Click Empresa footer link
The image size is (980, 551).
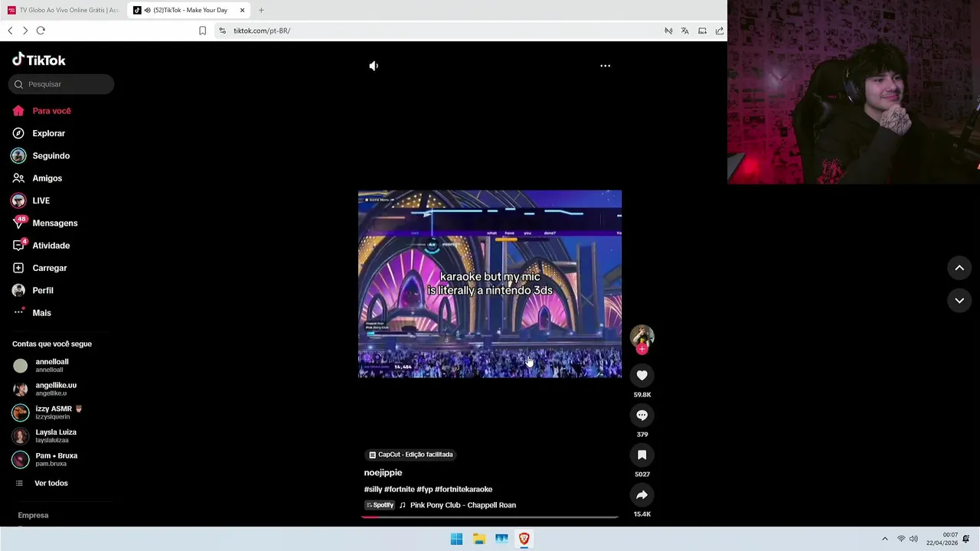coord(33,515)
